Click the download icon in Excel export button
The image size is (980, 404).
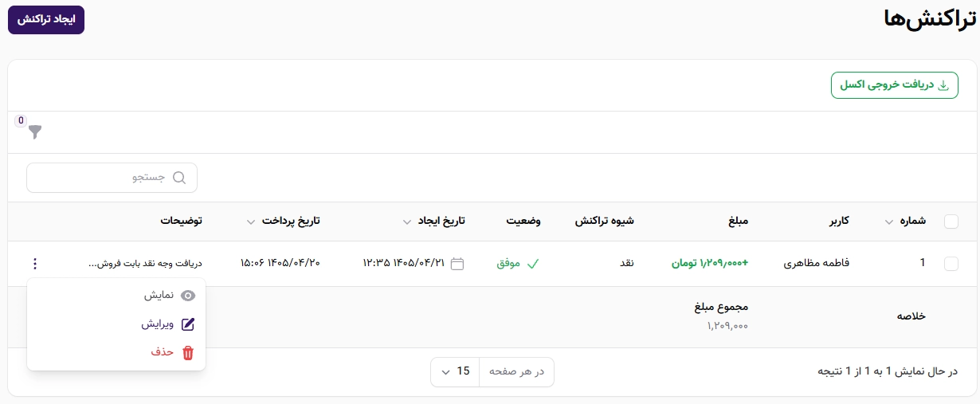coord(944,85)
